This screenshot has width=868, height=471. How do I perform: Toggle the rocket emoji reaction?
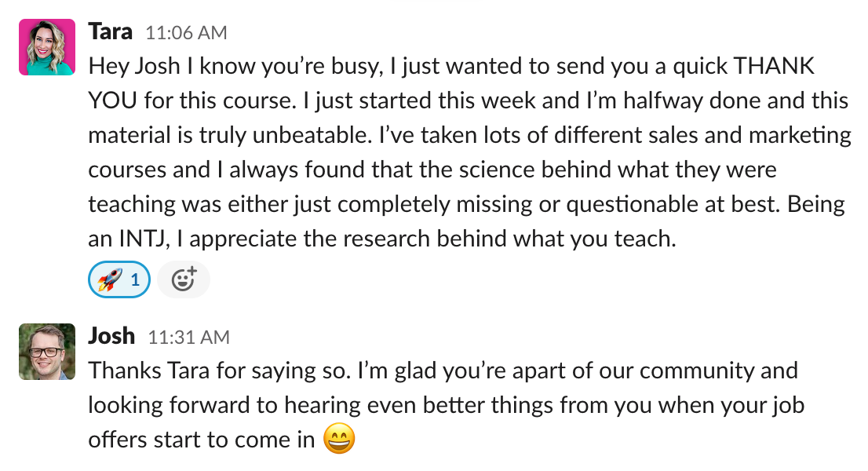click(x=119, y=279)
